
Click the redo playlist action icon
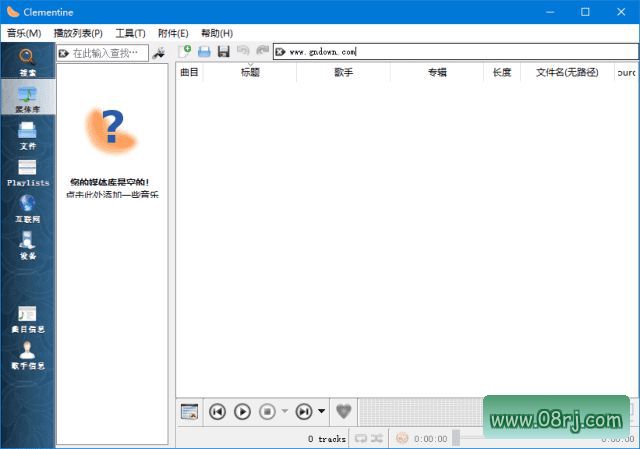click(262, 51)
